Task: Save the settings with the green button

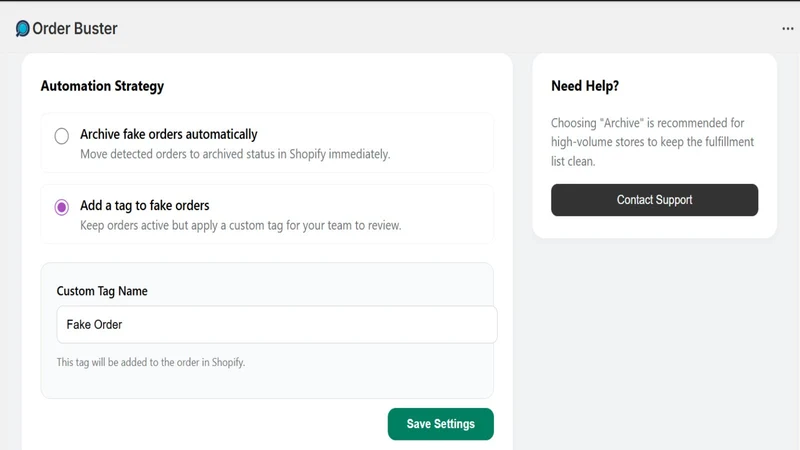Action: tap(440, 424)
